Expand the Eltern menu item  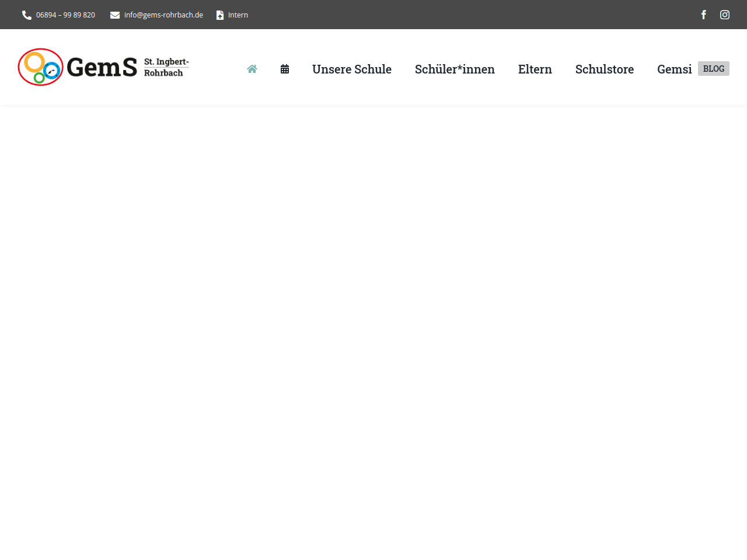tap(535, 69)
